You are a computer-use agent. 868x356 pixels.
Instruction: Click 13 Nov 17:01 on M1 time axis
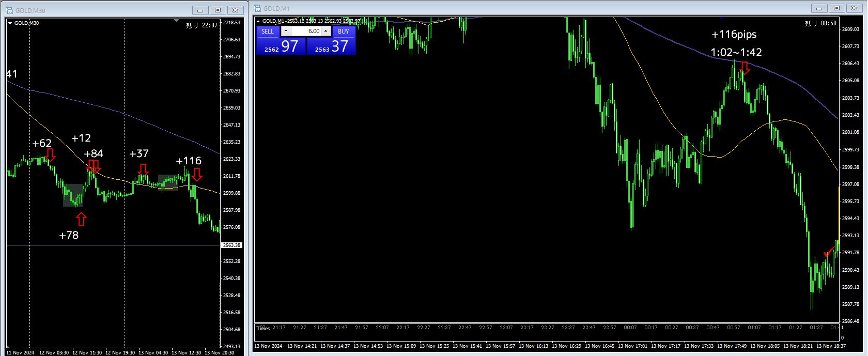coord(632,346)
